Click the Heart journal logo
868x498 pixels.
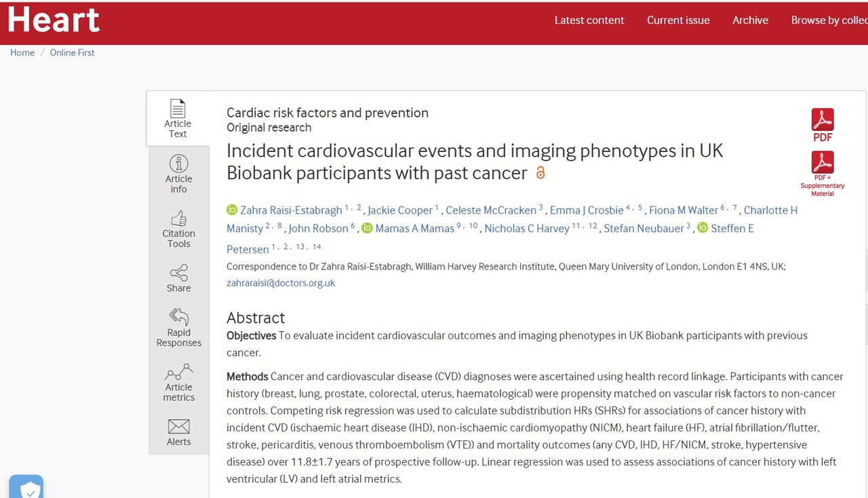[x=54, y=19]
